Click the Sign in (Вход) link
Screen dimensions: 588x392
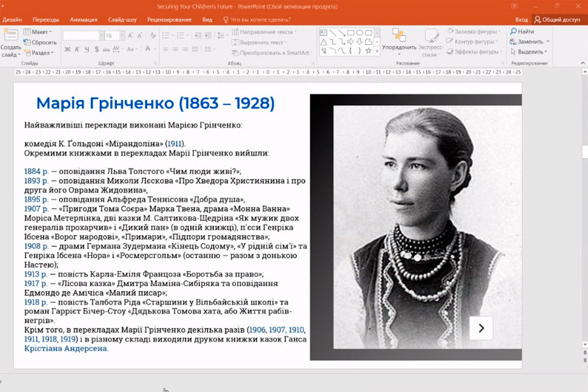521,20
